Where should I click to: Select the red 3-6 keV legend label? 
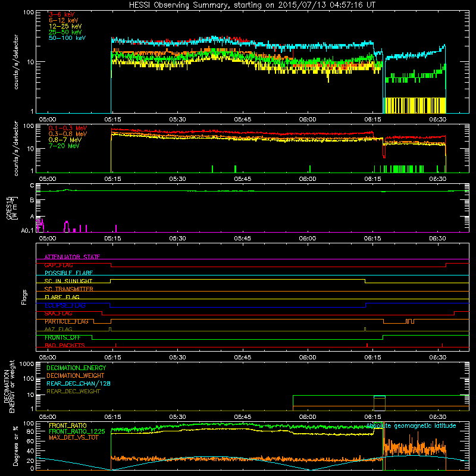click(x=61, y=14)
